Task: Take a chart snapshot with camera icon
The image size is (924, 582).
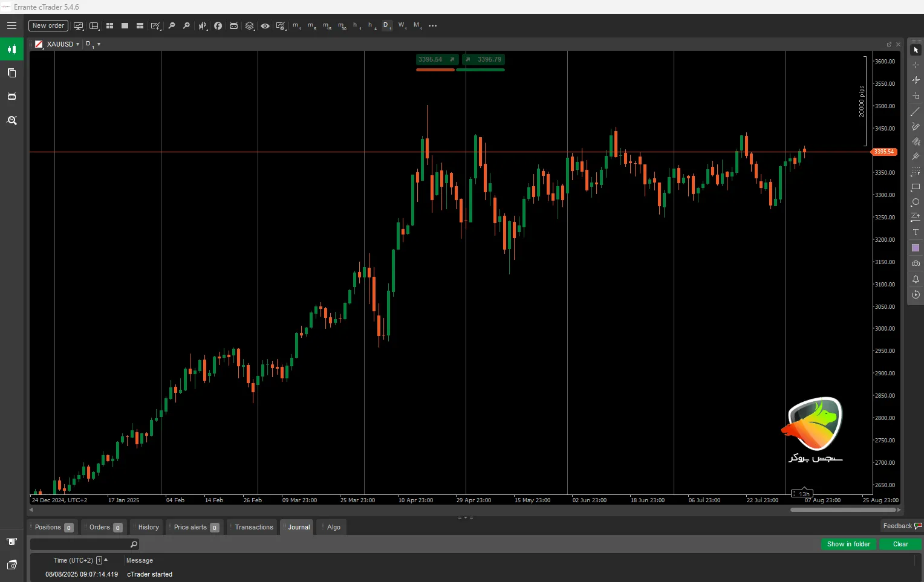Action: (x=916, y=264)
